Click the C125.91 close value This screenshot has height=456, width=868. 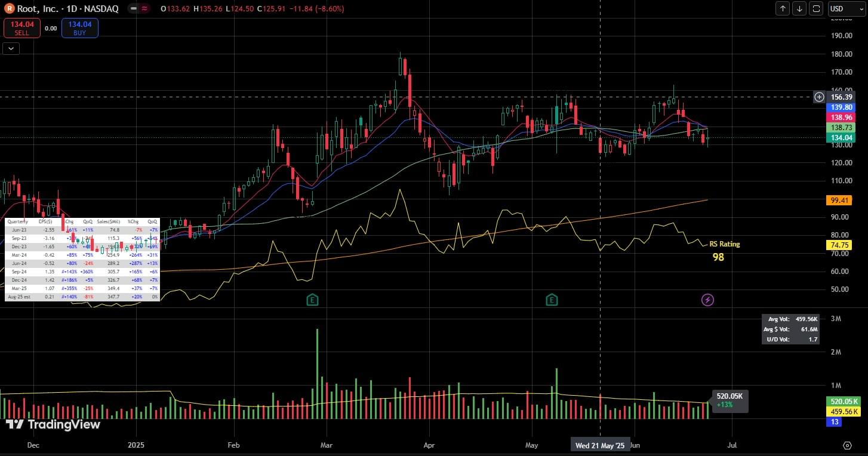272,9
